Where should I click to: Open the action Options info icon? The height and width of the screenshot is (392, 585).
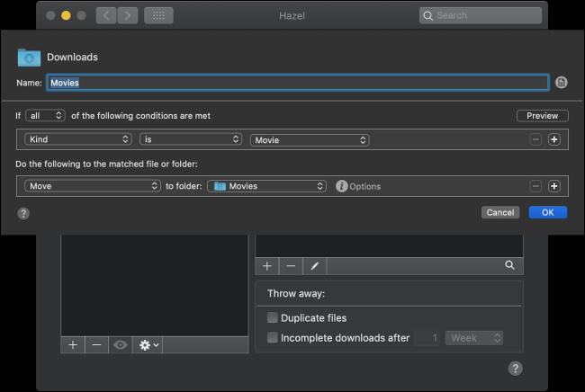[342, 186]
